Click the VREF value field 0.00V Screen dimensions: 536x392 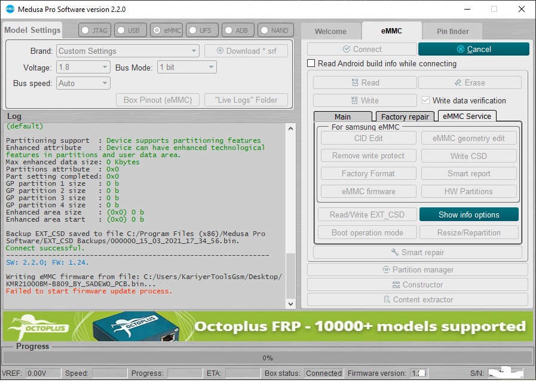tap(43, 373)
